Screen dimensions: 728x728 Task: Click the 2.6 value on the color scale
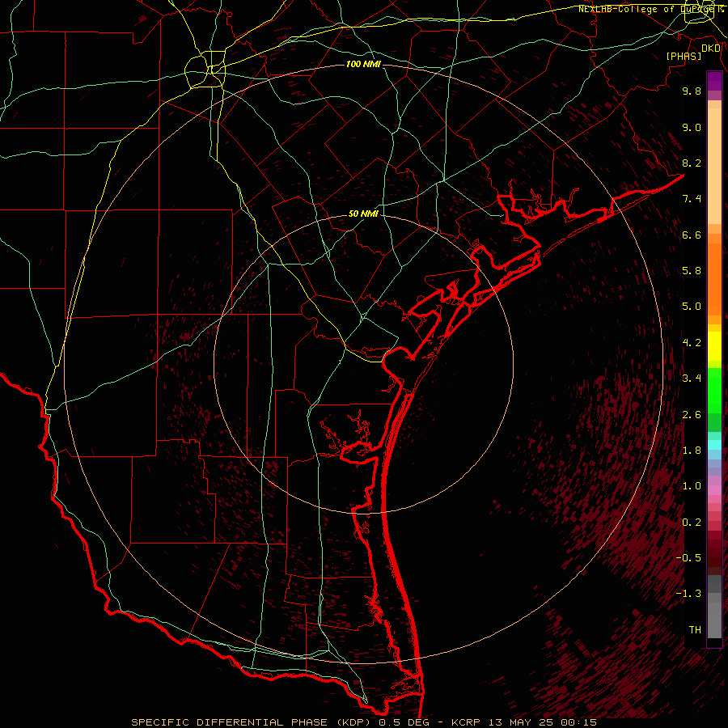(x=692, y=415)
